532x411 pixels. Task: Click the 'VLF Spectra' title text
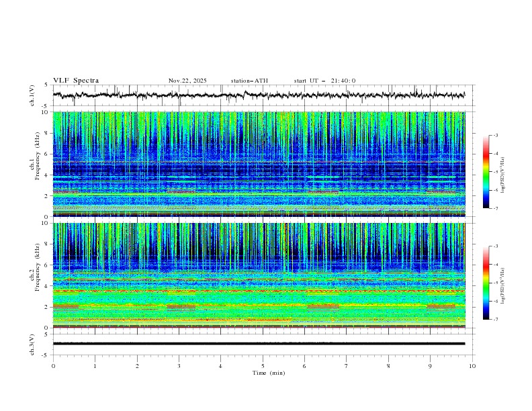(76, 81)
